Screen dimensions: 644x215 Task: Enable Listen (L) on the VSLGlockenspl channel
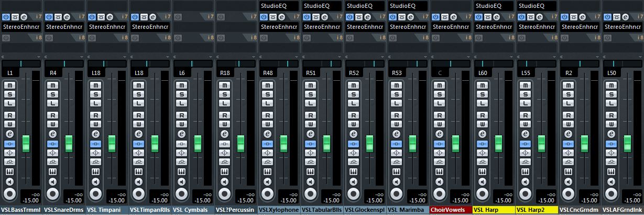tap(353, 103)
